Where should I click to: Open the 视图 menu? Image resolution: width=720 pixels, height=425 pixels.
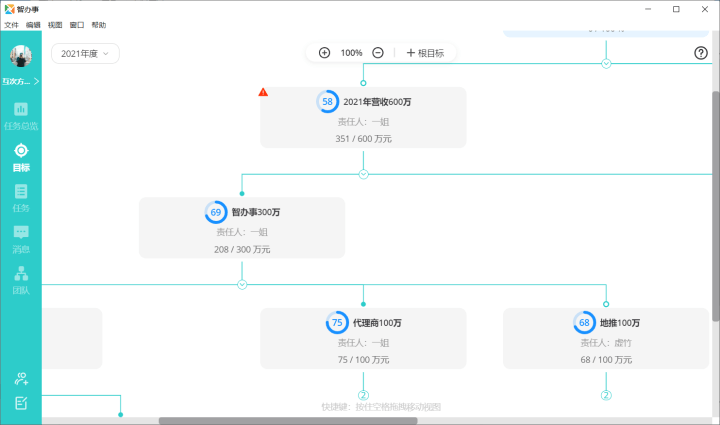click(x=55, y=25)
